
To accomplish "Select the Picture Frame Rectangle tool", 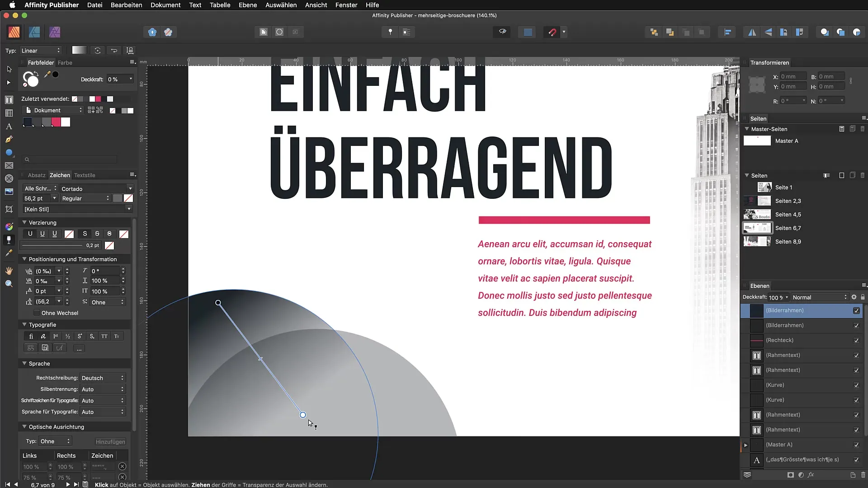I will (9, 166).
